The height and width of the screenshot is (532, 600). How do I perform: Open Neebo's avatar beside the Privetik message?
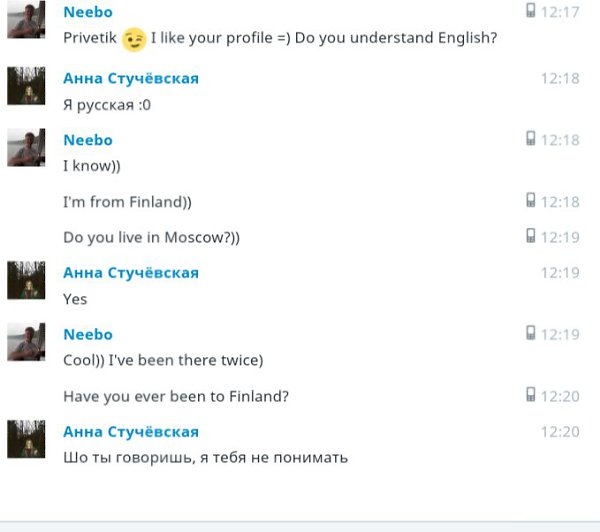click(x=25, y=20)
